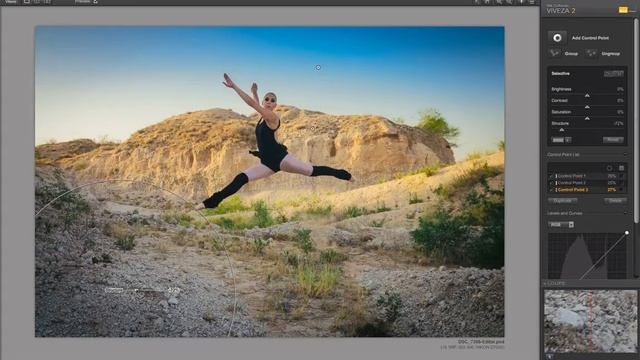
Task: Click the Reset button in Selective panel
Action: point(613,140)
